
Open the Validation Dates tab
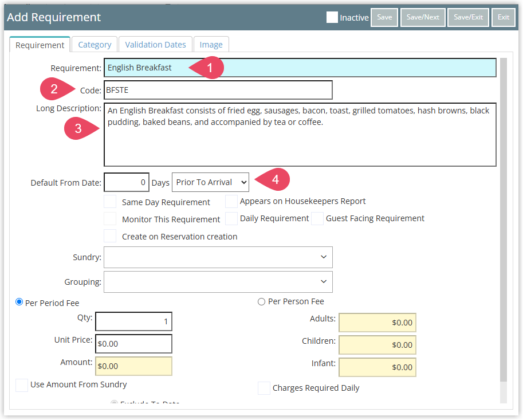pyautogui.click(x=155, y=45)
